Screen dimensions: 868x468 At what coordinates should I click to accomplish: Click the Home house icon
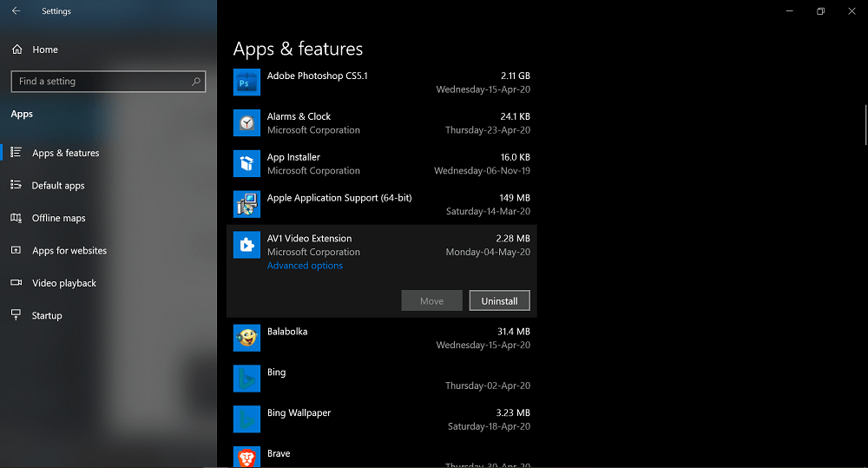click(x=17, y=49)
